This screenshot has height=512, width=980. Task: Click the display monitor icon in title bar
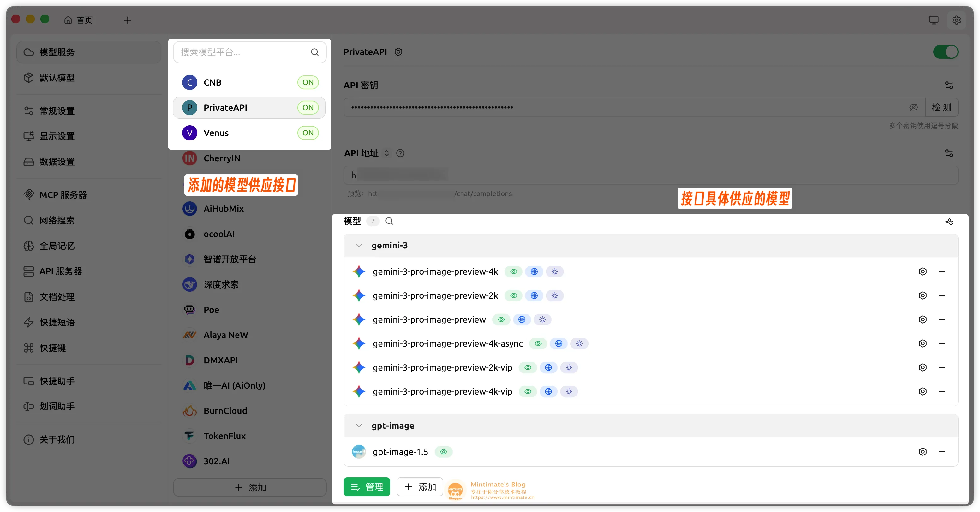934,20
